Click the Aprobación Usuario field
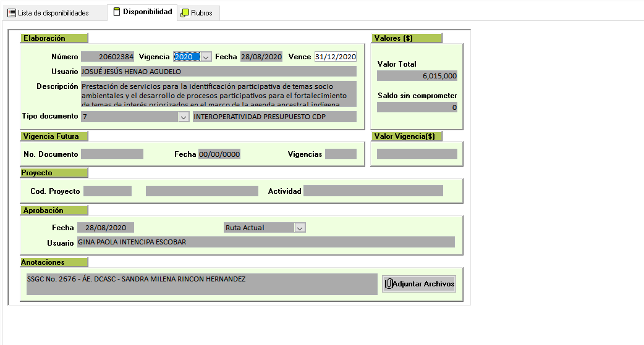The image size is (644, 345). click(x=265, y=242)
